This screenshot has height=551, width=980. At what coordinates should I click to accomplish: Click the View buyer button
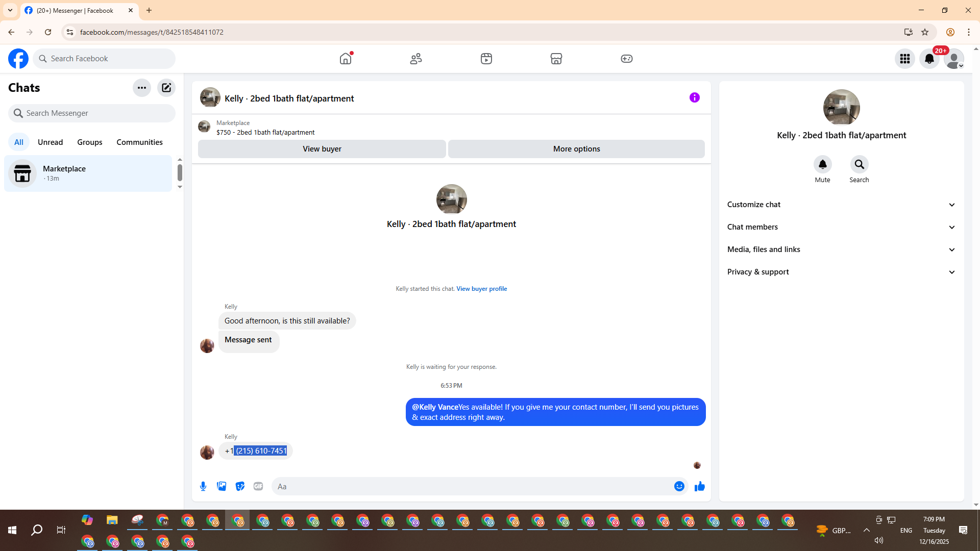pyautogui.click(x=322, y=149)
